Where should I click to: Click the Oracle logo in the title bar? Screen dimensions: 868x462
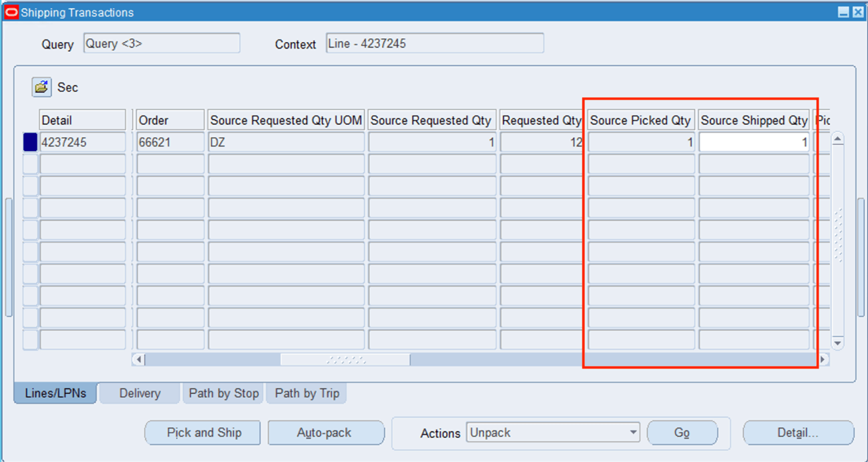pyautogui.click(x=10, y=12)
